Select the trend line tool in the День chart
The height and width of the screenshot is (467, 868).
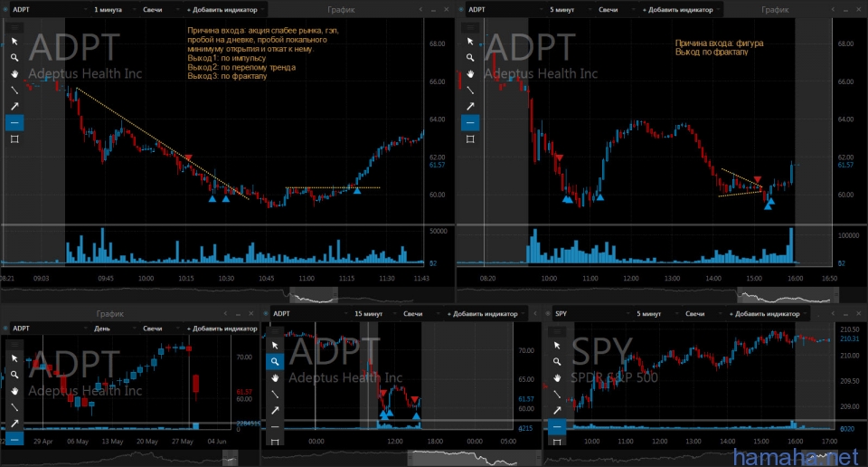tap(14, 407)
